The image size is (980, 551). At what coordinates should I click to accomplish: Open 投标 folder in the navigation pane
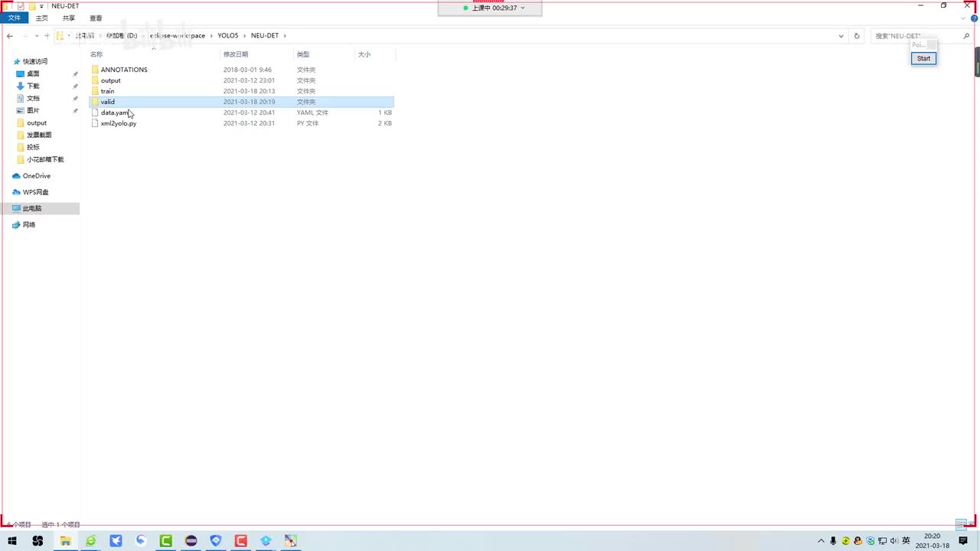33,148
